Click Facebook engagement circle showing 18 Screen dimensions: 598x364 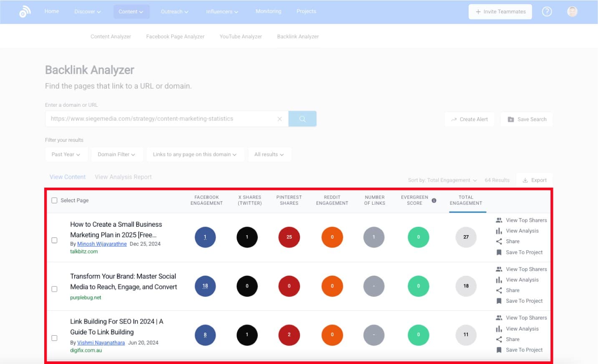pyautogui.click(x=205, y=286)
